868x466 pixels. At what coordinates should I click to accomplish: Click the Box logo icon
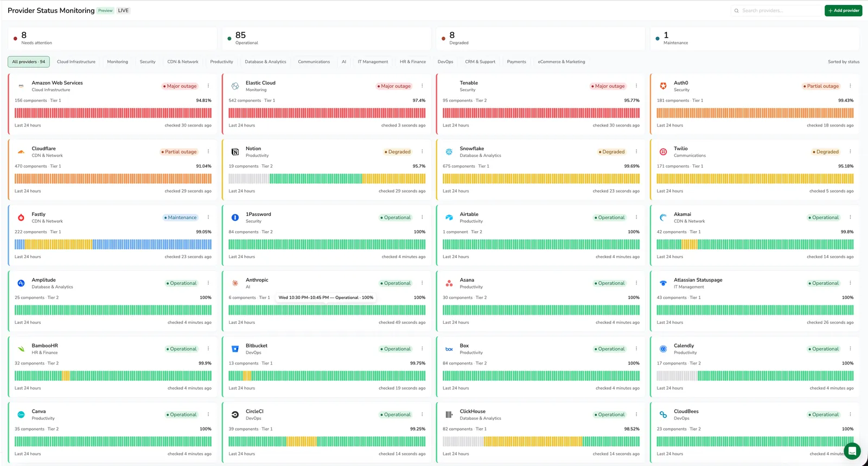click(449, 349)
